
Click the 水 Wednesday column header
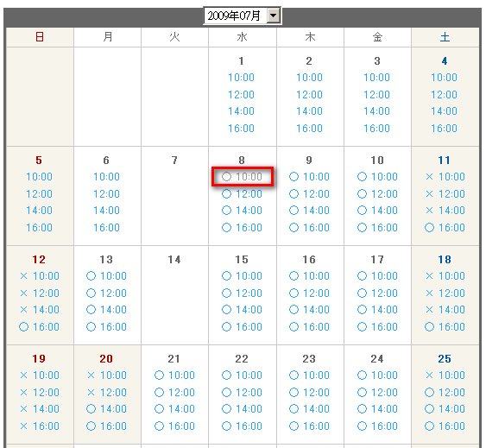point(242,37)
